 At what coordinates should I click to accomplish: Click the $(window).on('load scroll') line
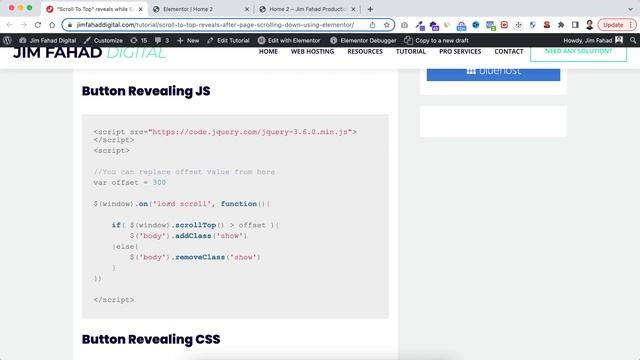182,204
